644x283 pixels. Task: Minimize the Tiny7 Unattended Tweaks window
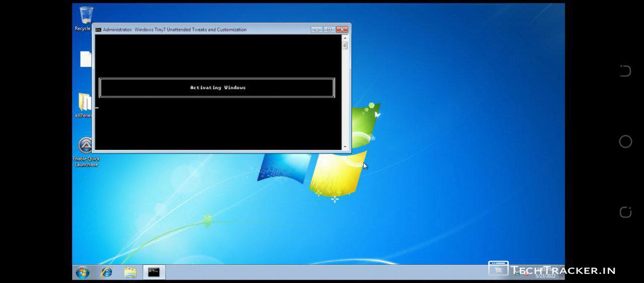coord(317,30)
